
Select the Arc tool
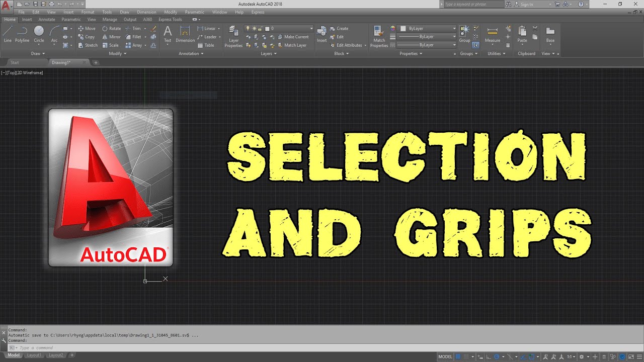[x=54, y=34]
